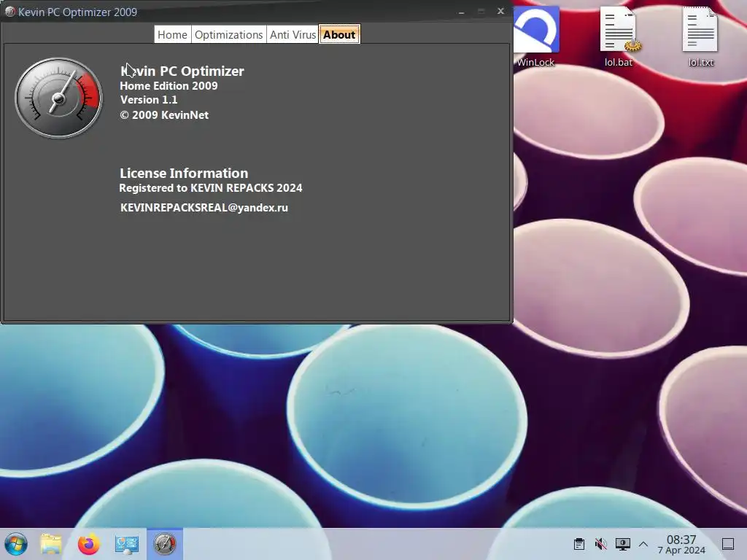Image resolution: width=747 pixels, height=560 pixels.
Task: Open the file manager from taskbar
Action: (51, 544)
